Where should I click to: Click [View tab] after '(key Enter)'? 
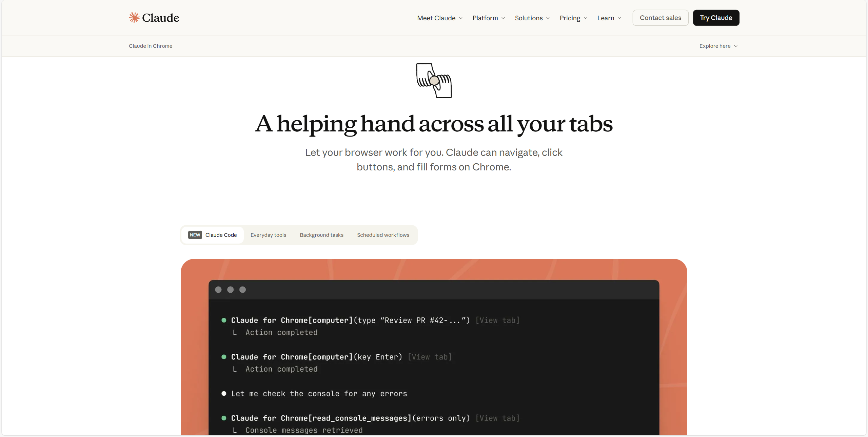[x=430, y=357]
